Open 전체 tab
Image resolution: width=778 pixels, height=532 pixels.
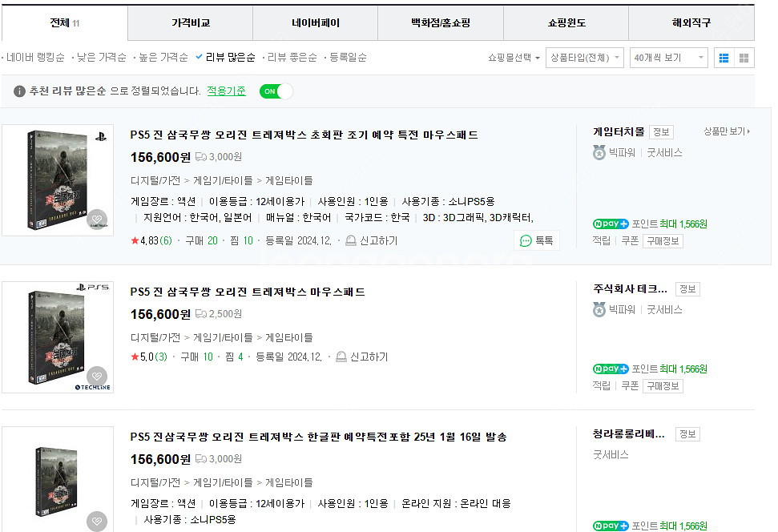click(x=65, y=22)
